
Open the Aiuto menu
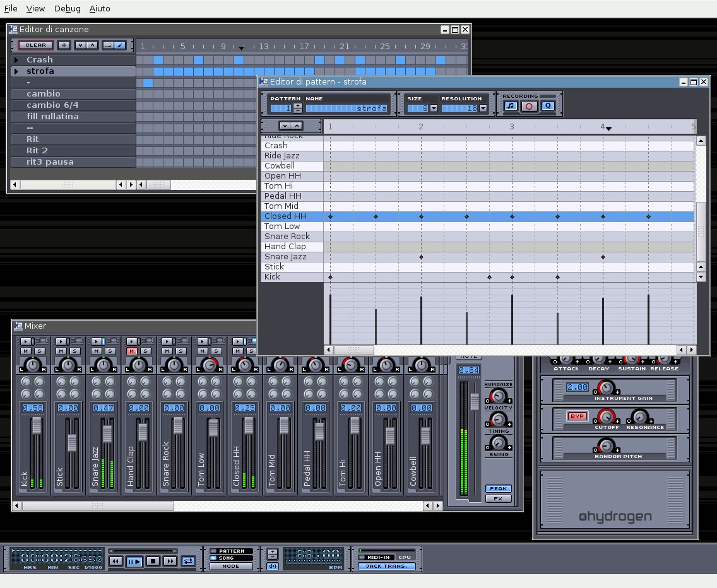(100, 8)
